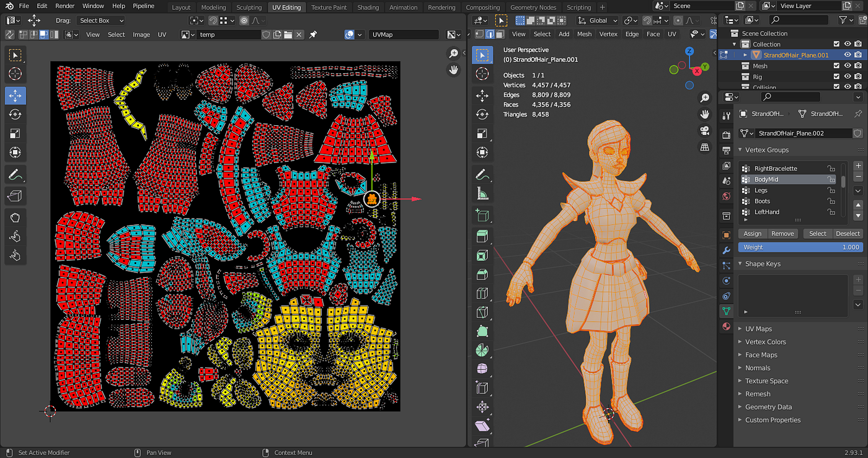This screenshot has height=458, width=868.
Task: Expand the Vertex Colors panel
Action: pyautogui.click(x=740, y=342)
